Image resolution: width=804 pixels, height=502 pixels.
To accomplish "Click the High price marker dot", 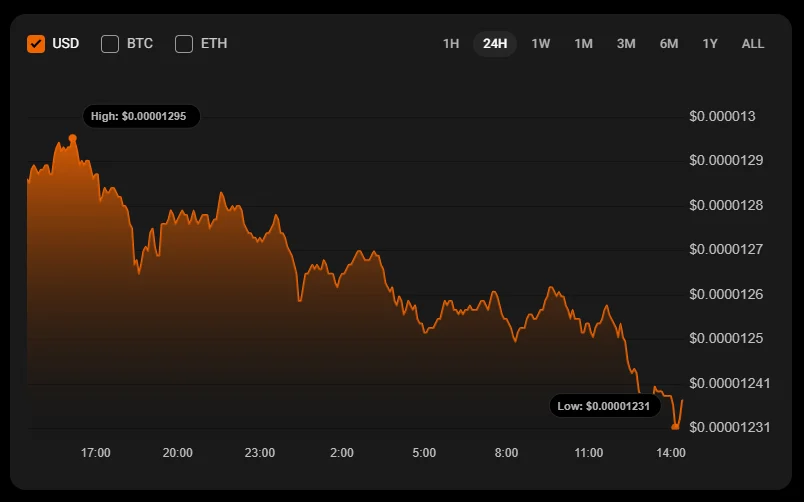I will [x=73, y=138].
